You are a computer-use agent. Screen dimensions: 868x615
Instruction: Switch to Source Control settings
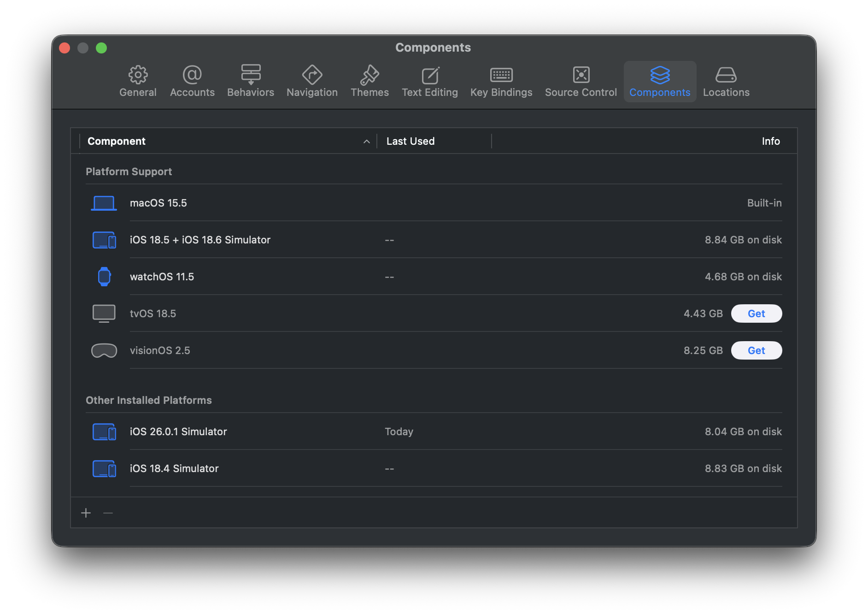tap(581, 82)
